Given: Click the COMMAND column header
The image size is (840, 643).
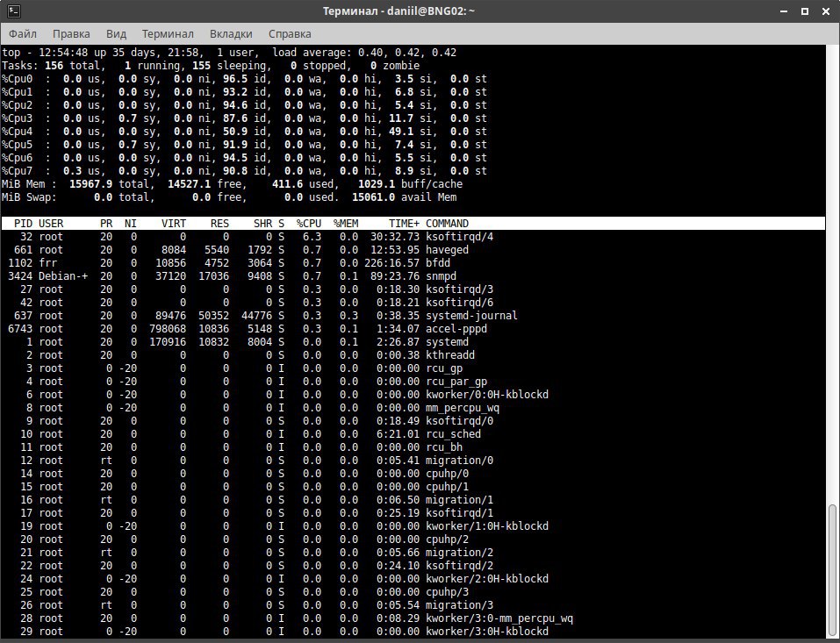Looking at the screenshot, I should (448, 224).
